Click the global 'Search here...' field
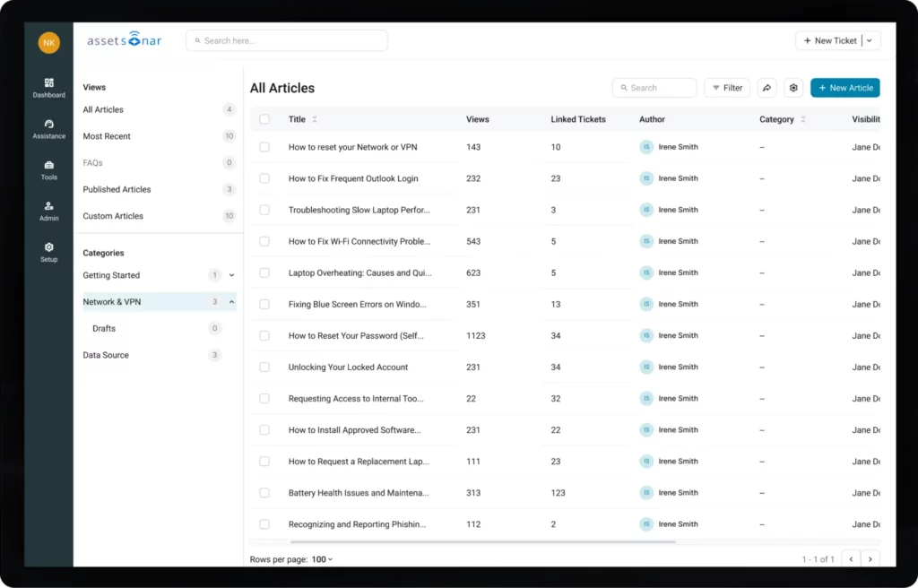Image resolution: width=918 pixels, height=588 pixels. [x=287, y=40]
